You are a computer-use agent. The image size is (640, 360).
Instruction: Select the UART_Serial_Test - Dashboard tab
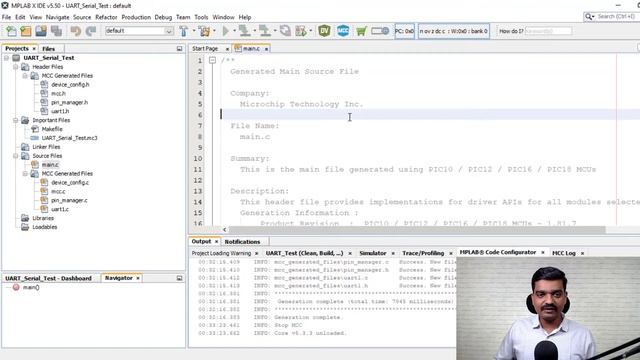[48, 278]
